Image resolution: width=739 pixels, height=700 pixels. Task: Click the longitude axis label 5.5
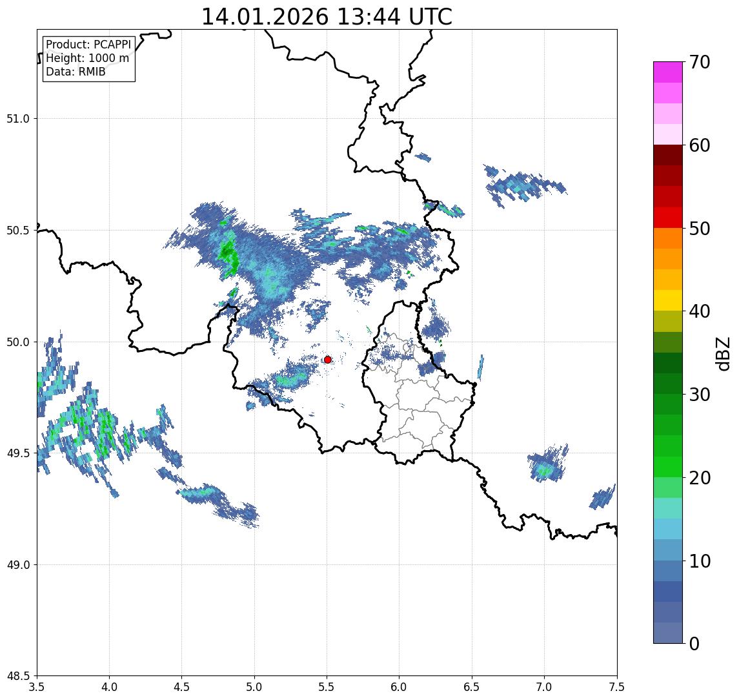coord(327,687)
